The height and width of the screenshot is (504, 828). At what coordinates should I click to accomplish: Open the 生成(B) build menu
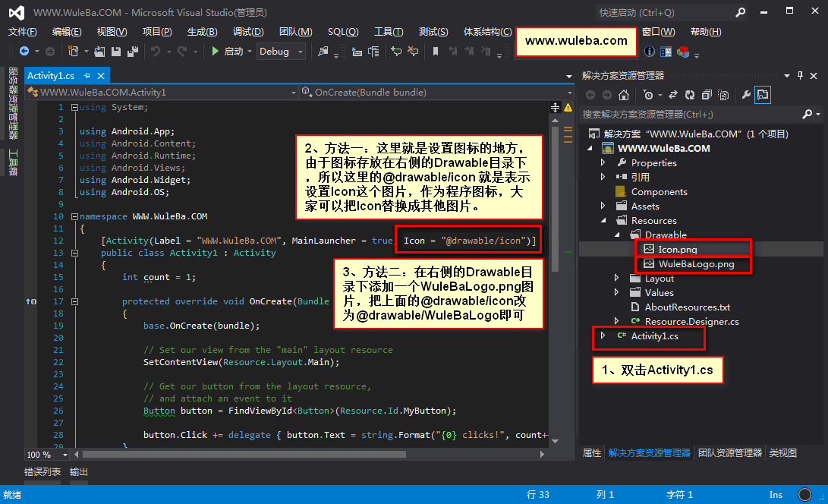(202, 32)
